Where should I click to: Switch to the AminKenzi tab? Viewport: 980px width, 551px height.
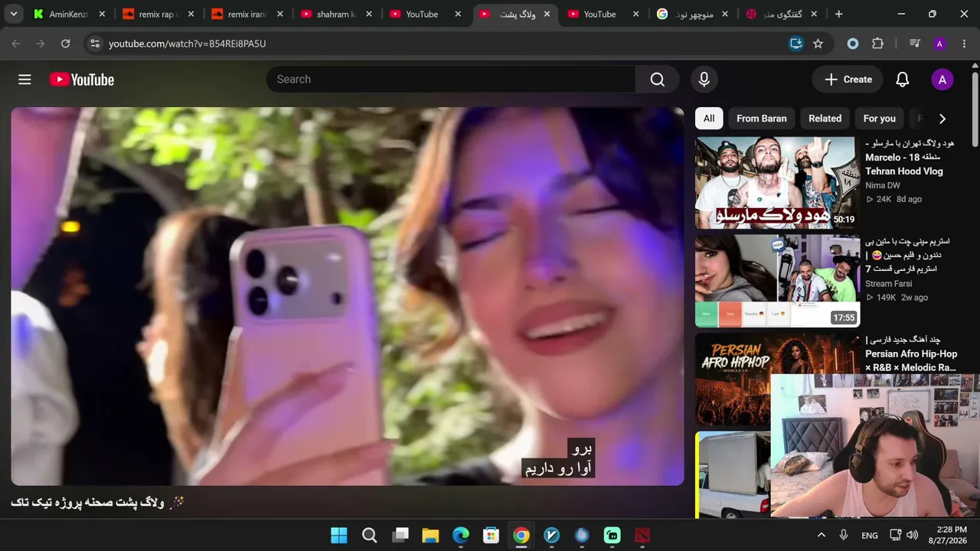coord(70,14)
